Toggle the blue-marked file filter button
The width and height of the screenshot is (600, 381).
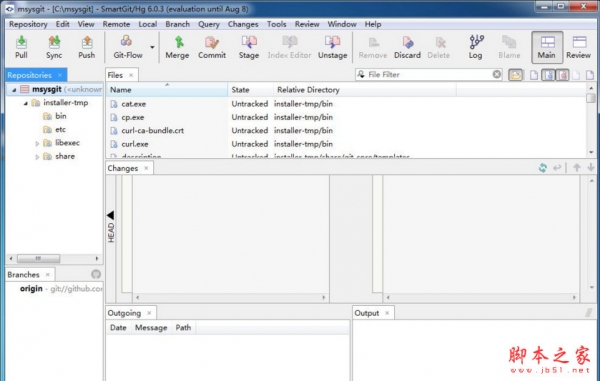click(x=548, y=75)
